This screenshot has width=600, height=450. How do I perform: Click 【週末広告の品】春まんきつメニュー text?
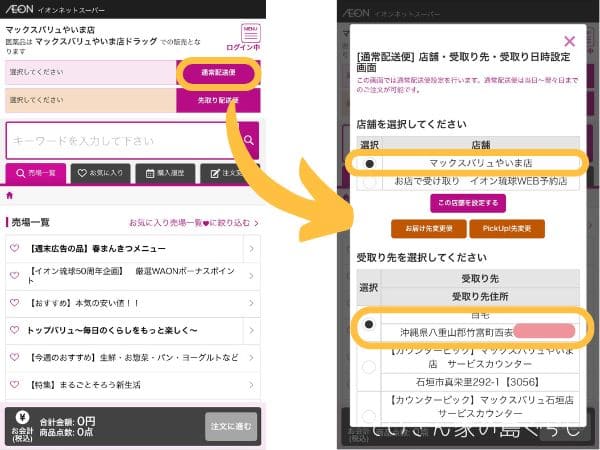(98, 249)
